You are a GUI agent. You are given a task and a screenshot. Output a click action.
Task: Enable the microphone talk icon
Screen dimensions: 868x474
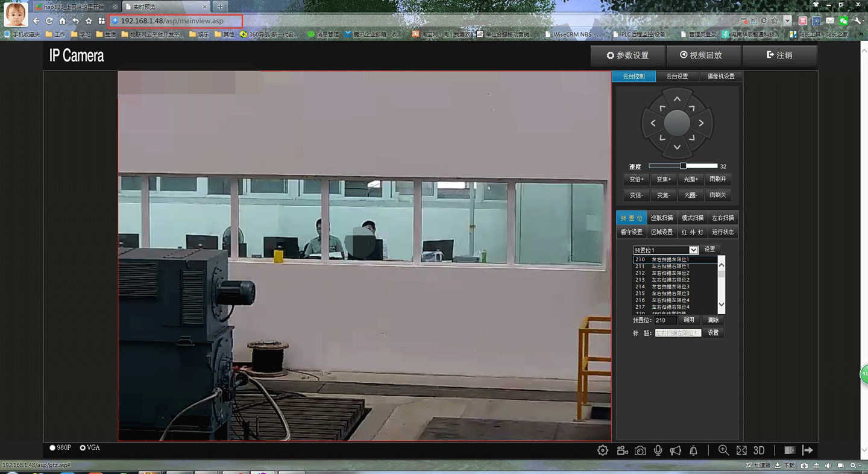coord(658,450)
